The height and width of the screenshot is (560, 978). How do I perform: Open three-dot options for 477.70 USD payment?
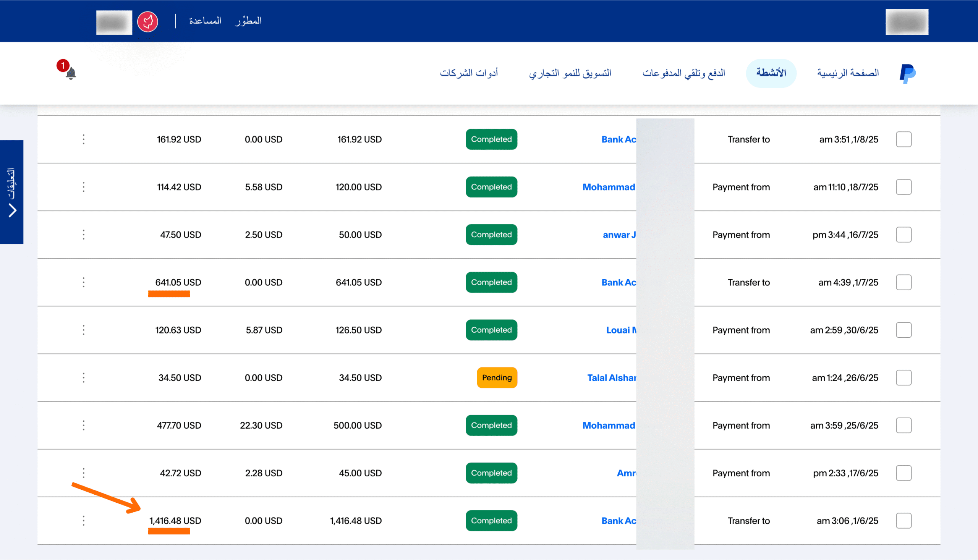83,426
